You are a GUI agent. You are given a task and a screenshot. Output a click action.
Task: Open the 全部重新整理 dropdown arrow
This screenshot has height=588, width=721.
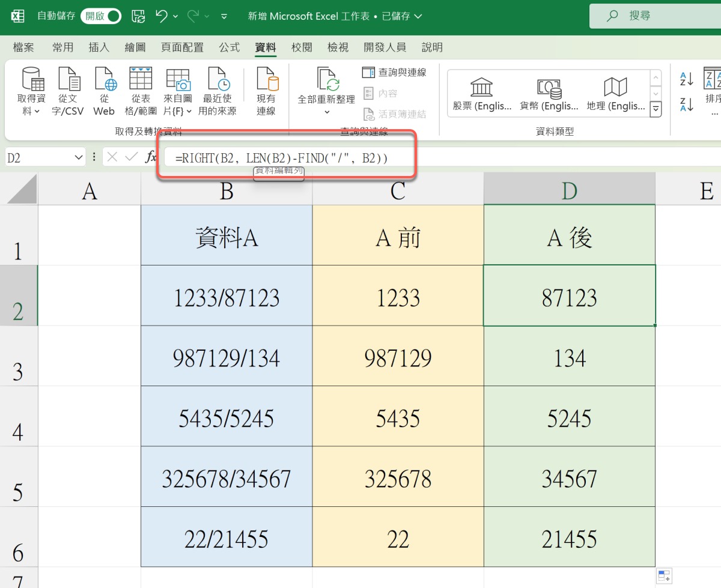point(327,112)
